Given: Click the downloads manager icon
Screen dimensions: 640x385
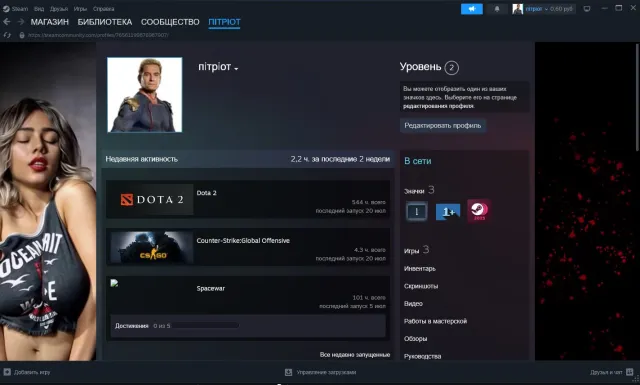Looking at the screenshot, I should pos(288,372).
